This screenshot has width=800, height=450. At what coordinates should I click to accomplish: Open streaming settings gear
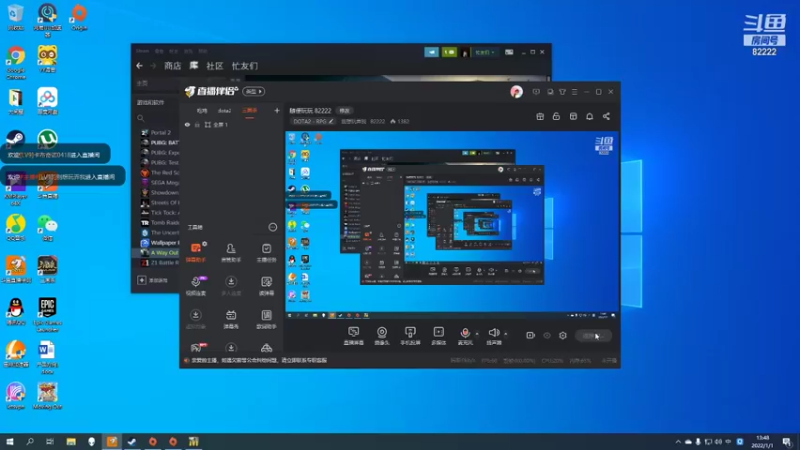(563, 335)
